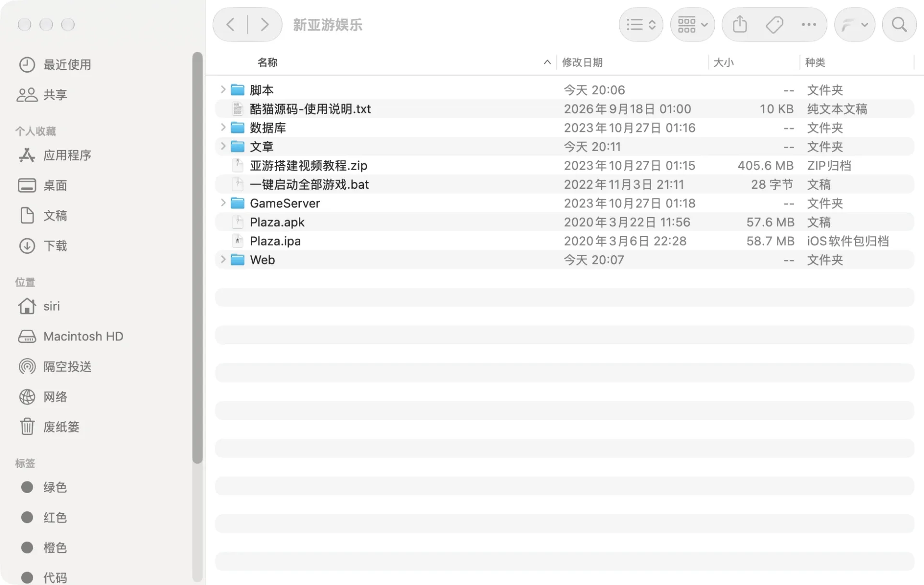Sort by 种类 column header
Viewport: 924px width, 585px height.
click(x=815, y=62)
